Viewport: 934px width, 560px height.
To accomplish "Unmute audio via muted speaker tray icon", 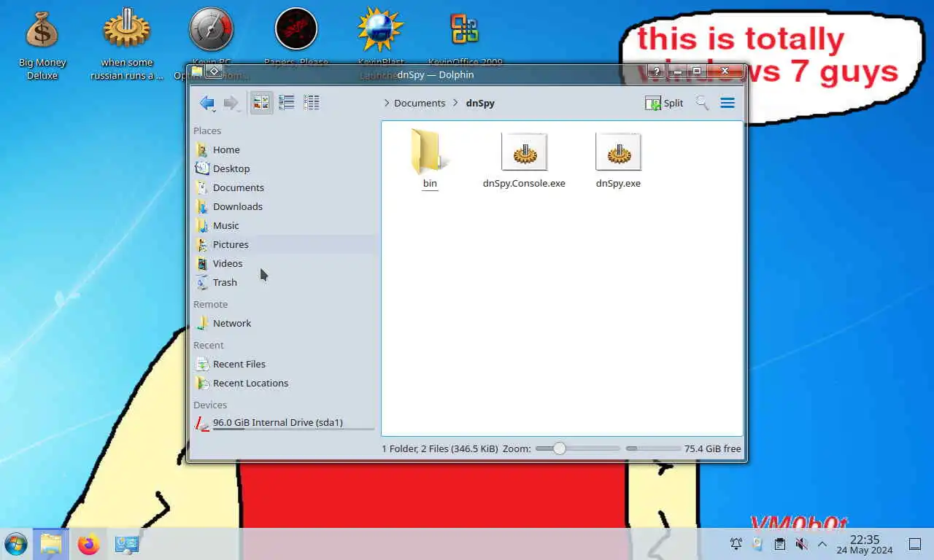I will pos(801,544).
